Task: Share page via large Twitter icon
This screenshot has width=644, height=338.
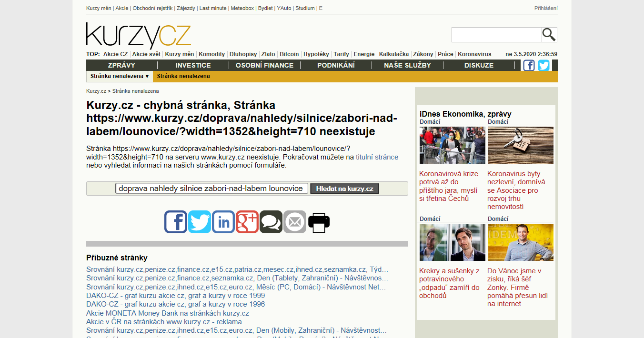Action: tap(200, 222)
